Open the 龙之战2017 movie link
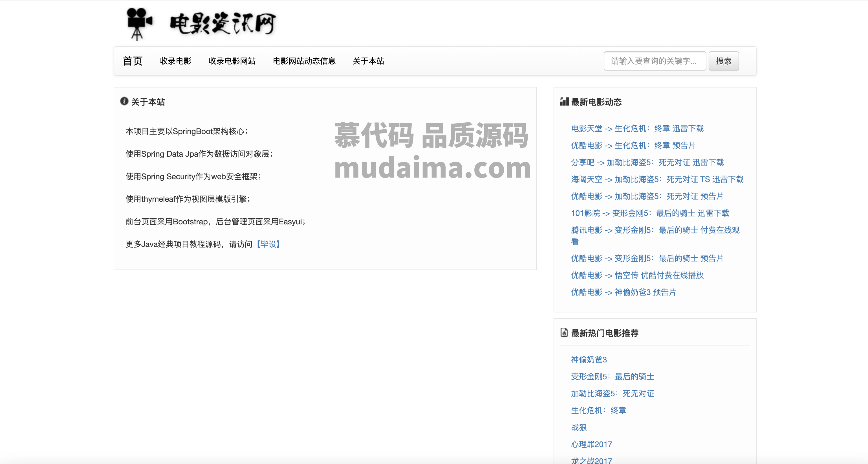This screenshot has width=868, height=464. (x=591, y=460)
